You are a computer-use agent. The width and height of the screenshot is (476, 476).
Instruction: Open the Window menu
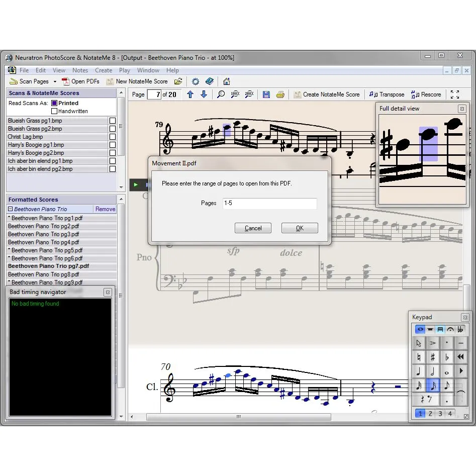pos(148,70)
